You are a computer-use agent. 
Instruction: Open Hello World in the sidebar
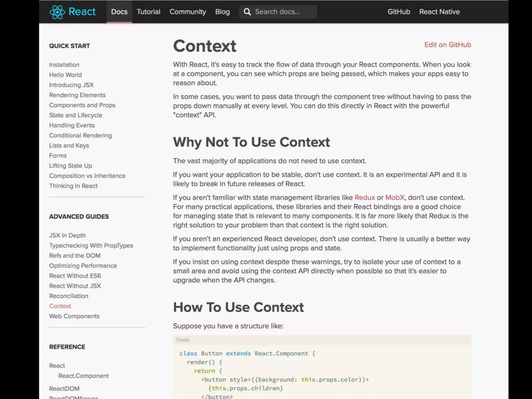point(65,75)
